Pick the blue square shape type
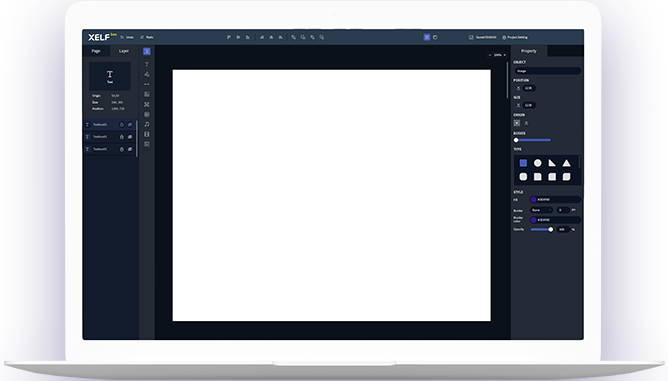 [x=523, y=163]
